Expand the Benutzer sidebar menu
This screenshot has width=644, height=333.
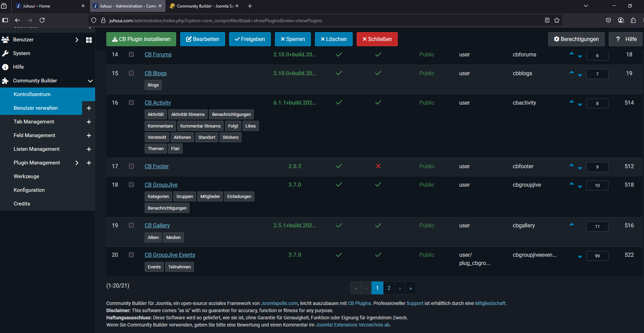[77, 40]
